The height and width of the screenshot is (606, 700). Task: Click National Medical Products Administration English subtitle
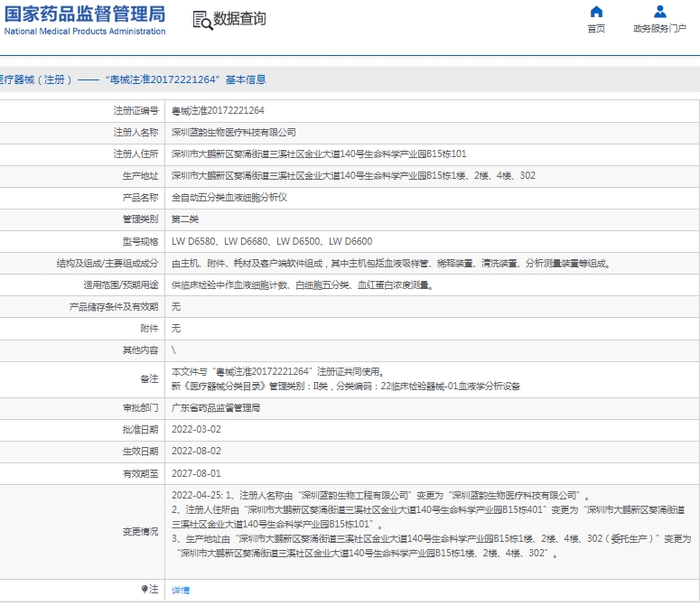(x=85, y=32)
